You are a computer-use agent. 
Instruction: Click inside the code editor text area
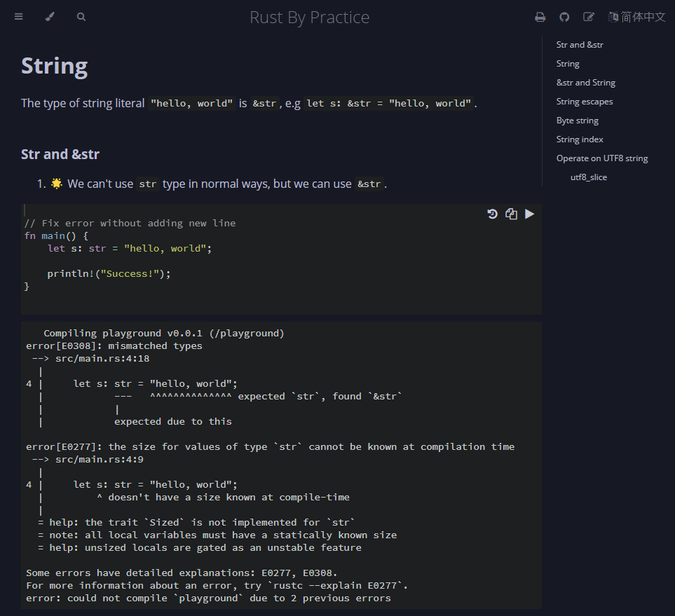tap(280, 261)
